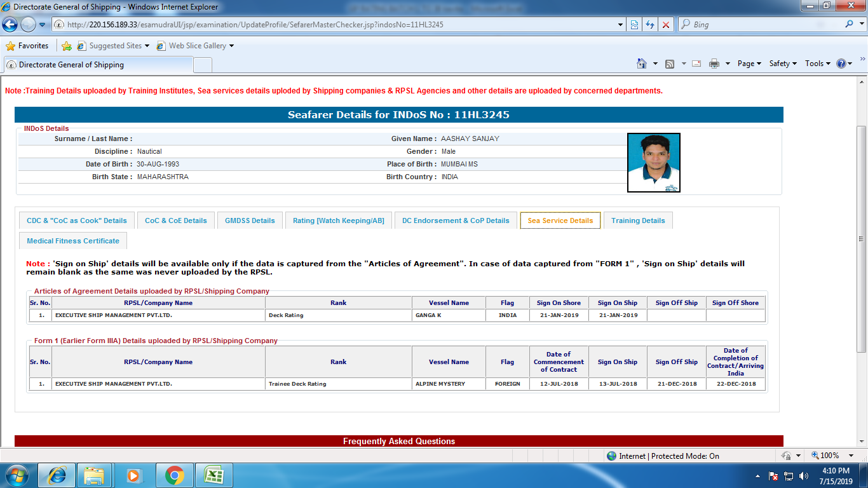Click the Print icon in toolbar
Image resolution: width=868 pixels, height=488 pixels.
714,64
